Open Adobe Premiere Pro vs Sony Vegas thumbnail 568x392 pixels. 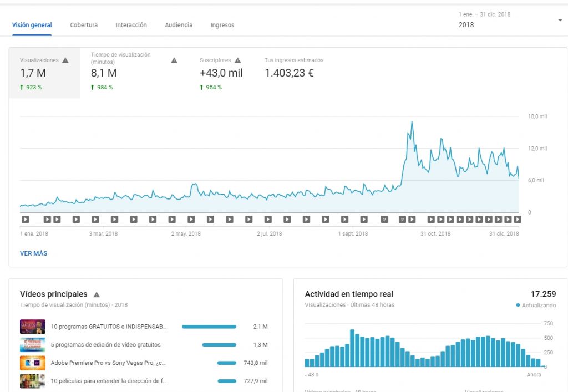32,363
